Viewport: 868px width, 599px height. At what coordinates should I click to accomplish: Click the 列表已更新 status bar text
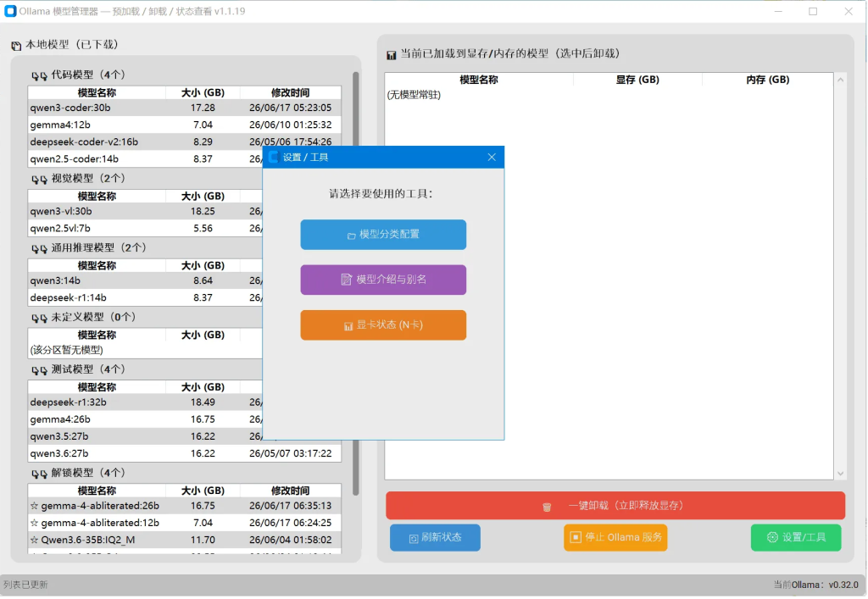(x=25, y=585)
